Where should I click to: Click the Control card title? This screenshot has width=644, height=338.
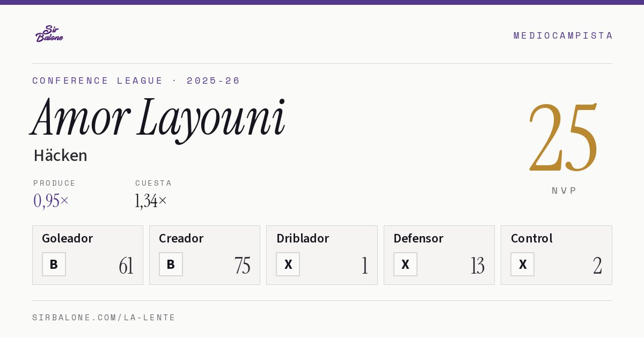click(x=531, y=238)
